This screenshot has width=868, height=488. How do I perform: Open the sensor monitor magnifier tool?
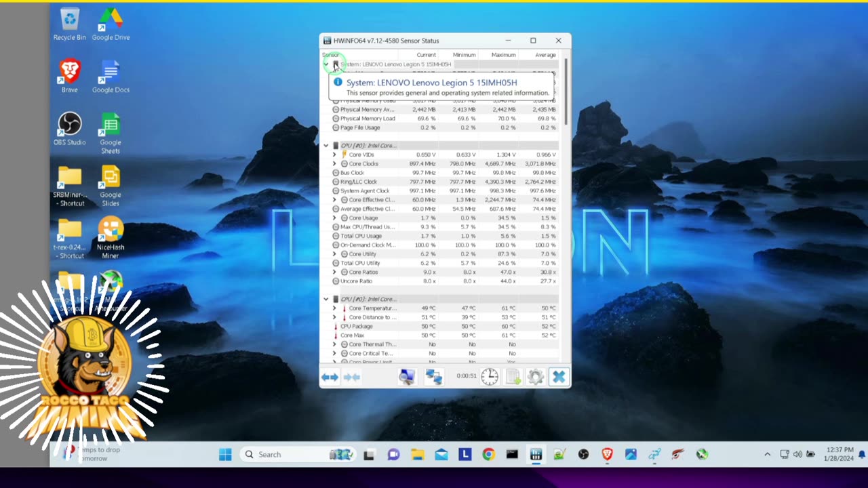[406, 377]
